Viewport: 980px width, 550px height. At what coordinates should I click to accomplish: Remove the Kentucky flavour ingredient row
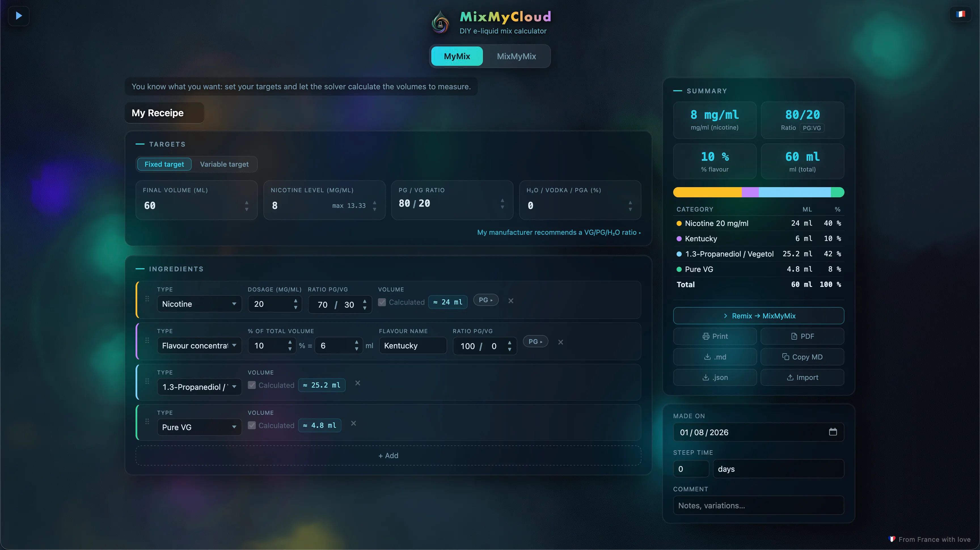point(560,342)
